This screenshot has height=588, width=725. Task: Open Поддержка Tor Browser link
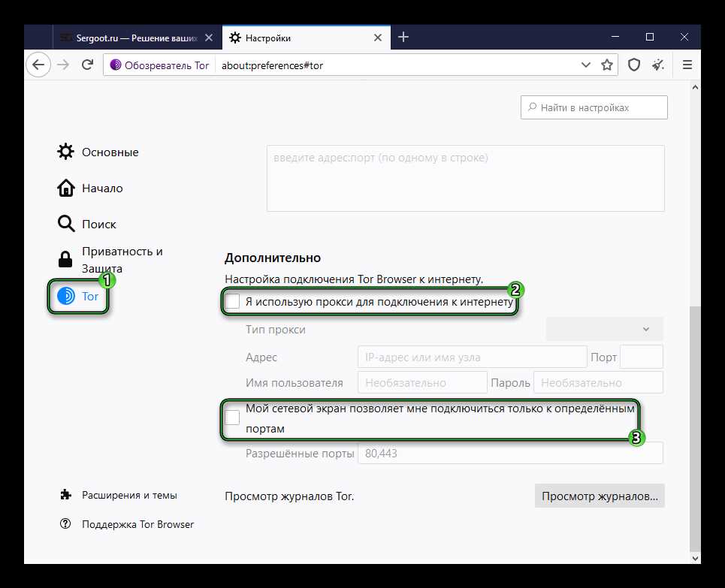137,524
